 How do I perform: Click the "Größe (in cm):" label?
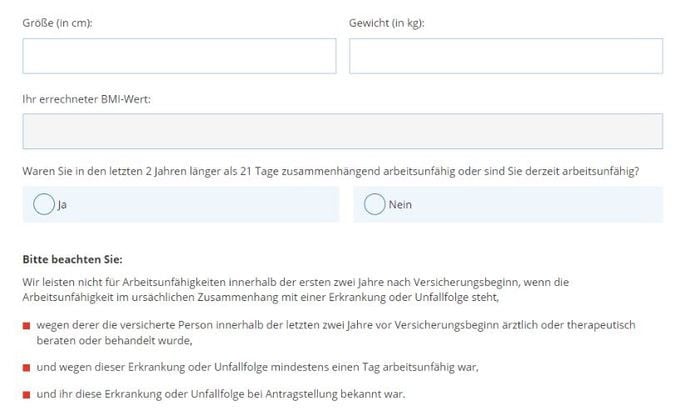tap(57, 22)
